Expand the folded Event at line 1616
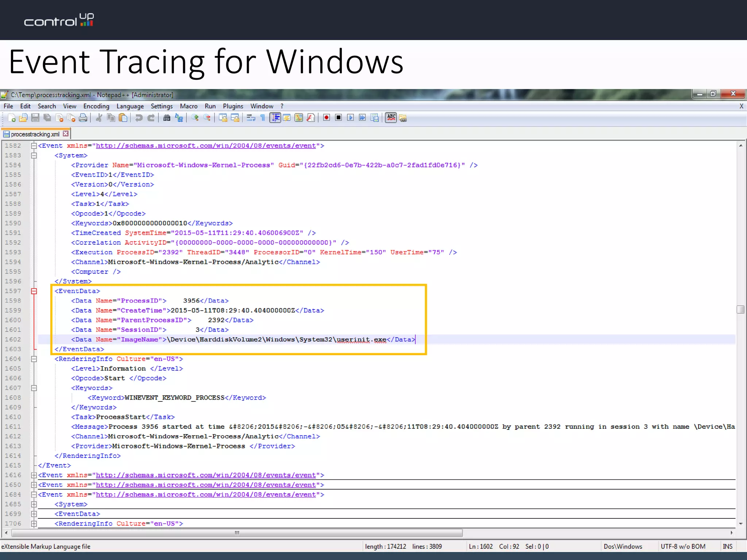747x560 pixels. coord(34,475)
